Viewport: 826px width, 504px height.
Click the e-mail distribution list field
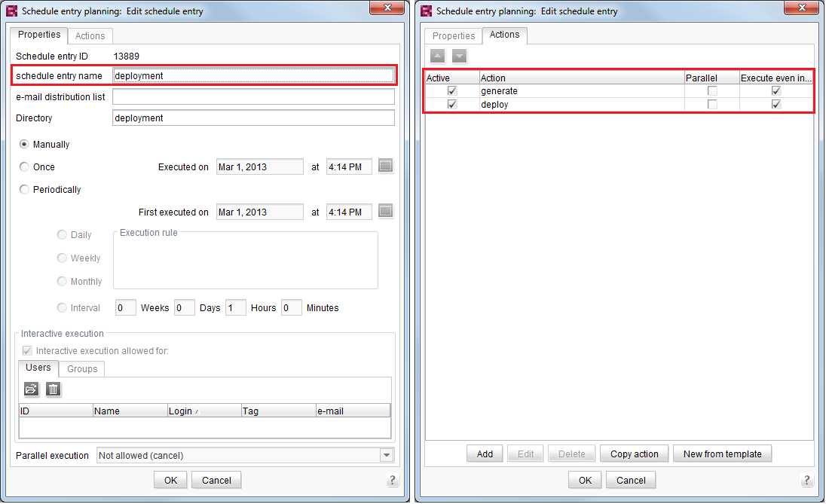(253, 96)
